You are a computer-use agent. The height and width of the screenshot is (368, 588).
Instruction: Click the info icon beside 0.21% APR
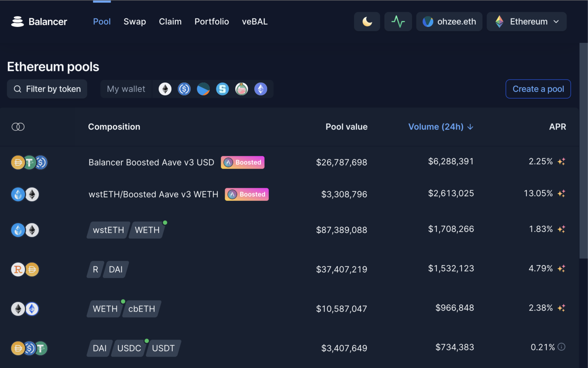pos(561,347)
